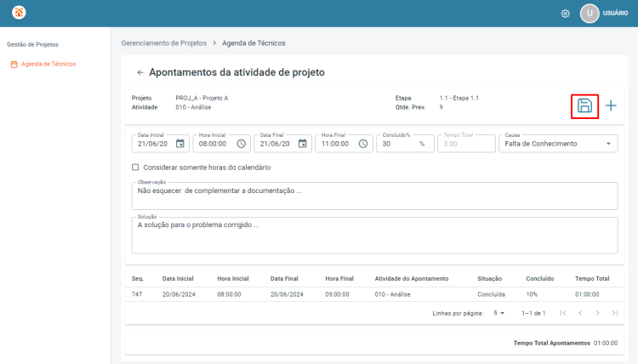Save the appointment with the diskette icon
The width and height of the screenshot is (638, 364).
(584, 105)
